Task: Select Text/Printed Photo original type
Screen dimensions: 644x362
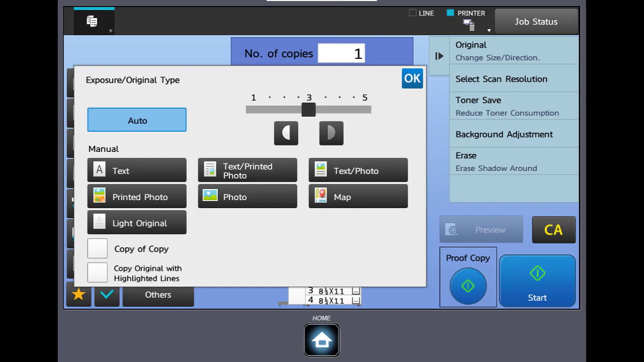Action: (x=248, y=170)
